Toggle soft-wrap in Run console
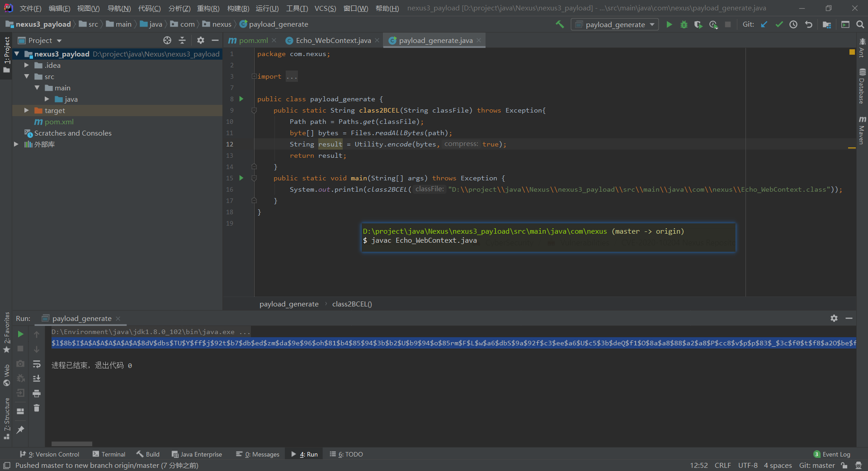 [x=37, y=364]
